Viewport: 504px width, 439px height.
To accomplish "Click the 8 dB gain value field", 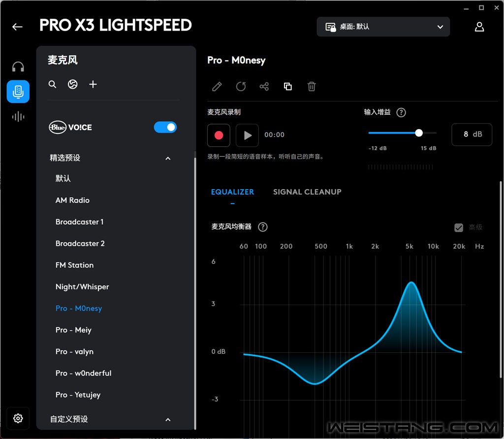I will [x=472, y=135].
